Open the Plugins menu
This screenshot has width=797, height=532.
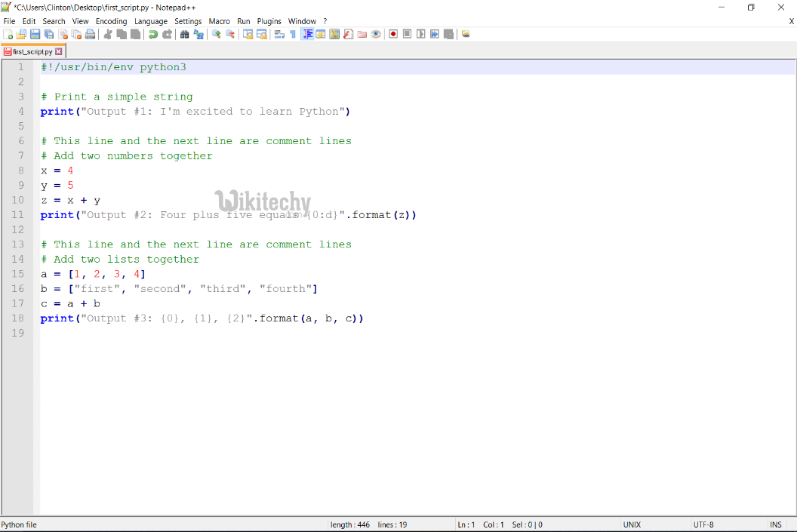[269, 21]
